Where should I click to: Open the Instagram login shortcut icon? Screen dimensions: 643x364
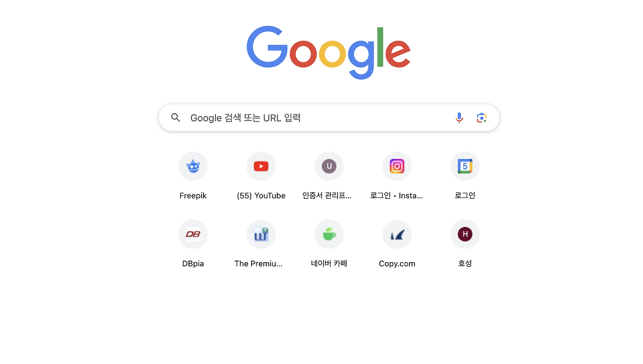coord(397,166)
